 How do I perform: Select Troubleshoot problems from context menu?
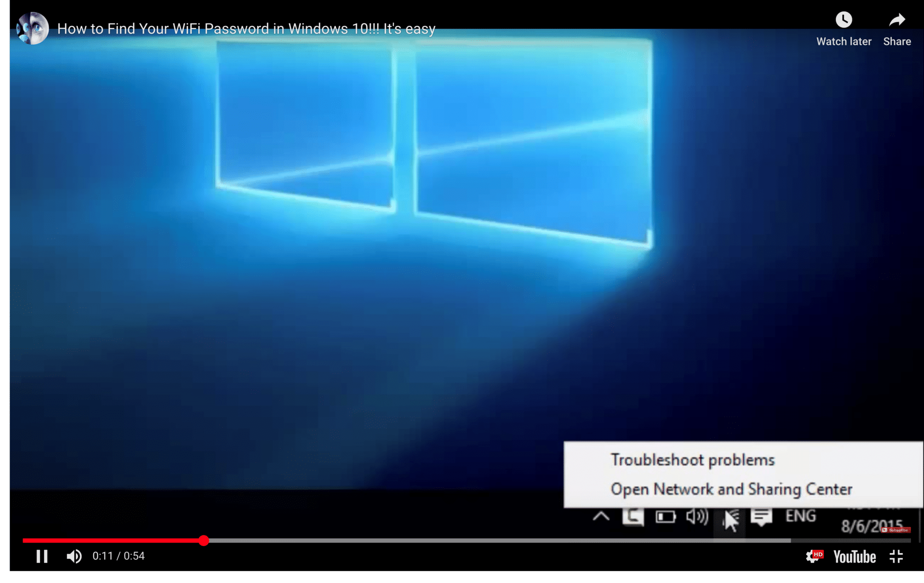click(x=692, y=460)
